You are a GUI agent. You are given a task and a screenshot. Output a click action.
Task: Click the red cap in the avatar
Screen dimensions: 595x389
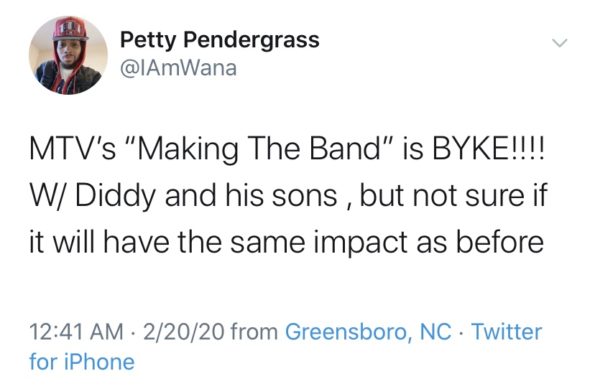pos(71,28)
